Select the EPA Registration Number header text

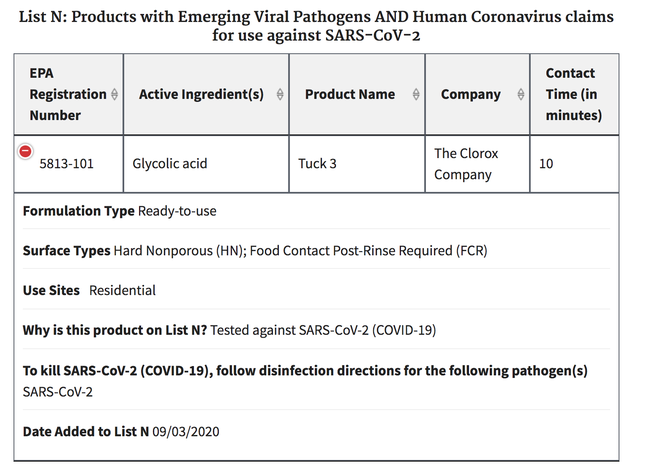pyautogui.click(x=66, y=94)
